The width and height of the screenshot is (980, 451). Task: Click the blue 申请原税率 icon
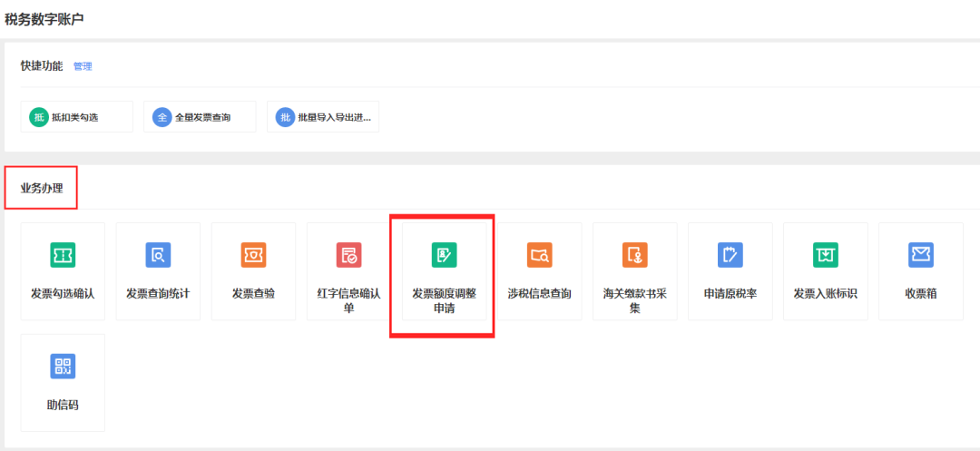(730, 255)
